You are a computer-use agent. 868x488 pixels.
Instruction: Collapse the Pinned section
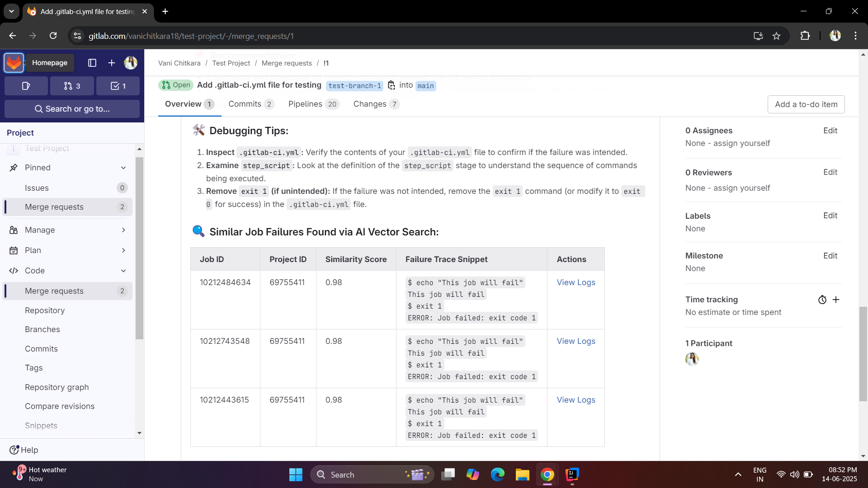[x=123, y=168]
